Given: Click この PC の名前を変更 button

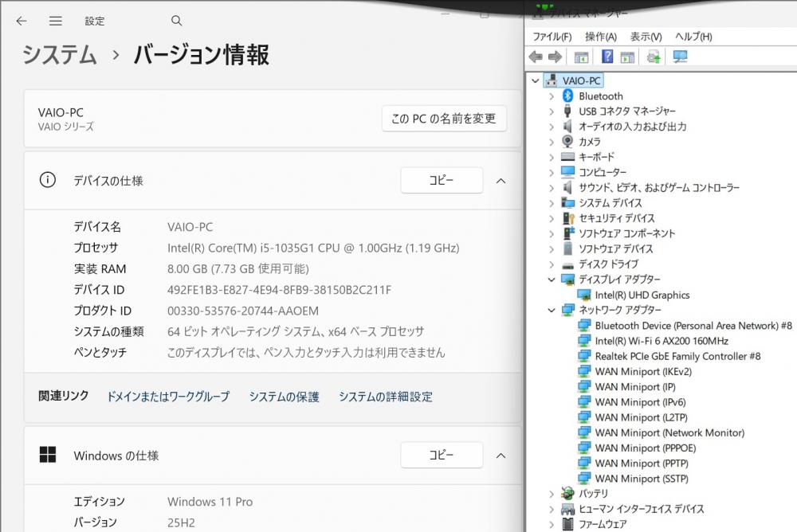Looking at the screenshot, I should (x=444, y=119).
